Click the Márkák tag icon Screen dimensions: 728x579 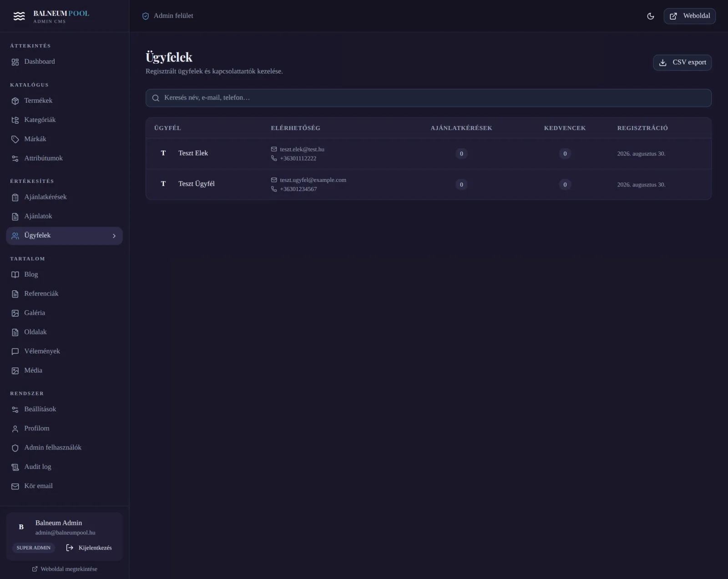pyautogui.click(x=15, y=139)
